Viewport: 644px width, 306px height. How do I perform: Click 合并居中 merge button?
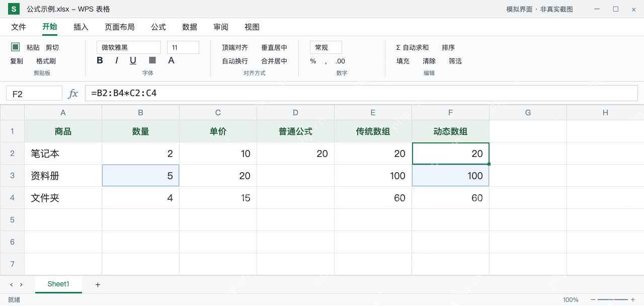(x=274, y=61)
